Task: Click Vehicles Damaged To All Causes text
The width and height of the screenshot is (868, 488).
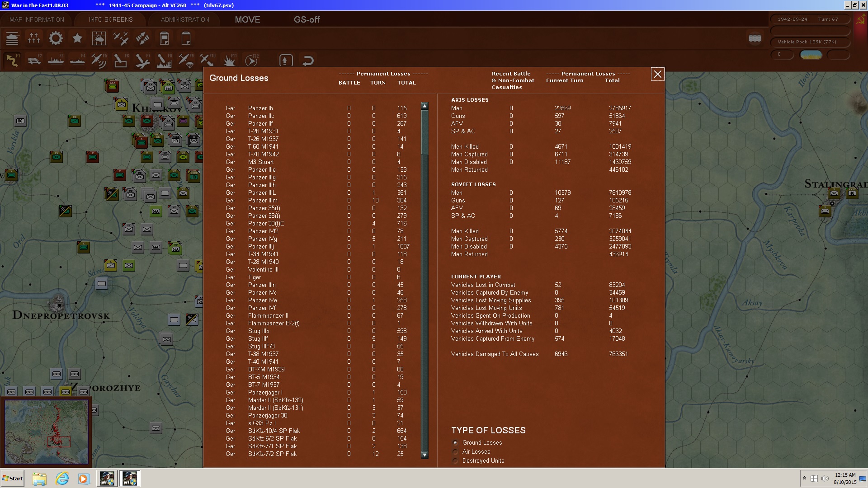Action: pyautogui.click(x=495, y=354)
